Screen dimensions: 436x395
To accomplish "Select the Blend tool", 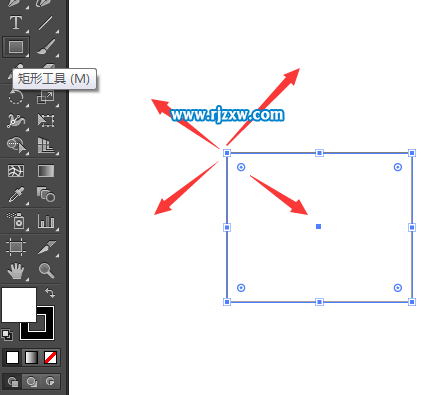I will [x=46, y=194].
